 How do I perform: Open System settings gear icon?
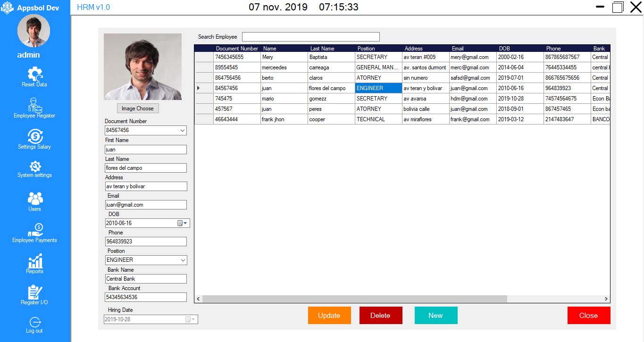tap(35, 166)
